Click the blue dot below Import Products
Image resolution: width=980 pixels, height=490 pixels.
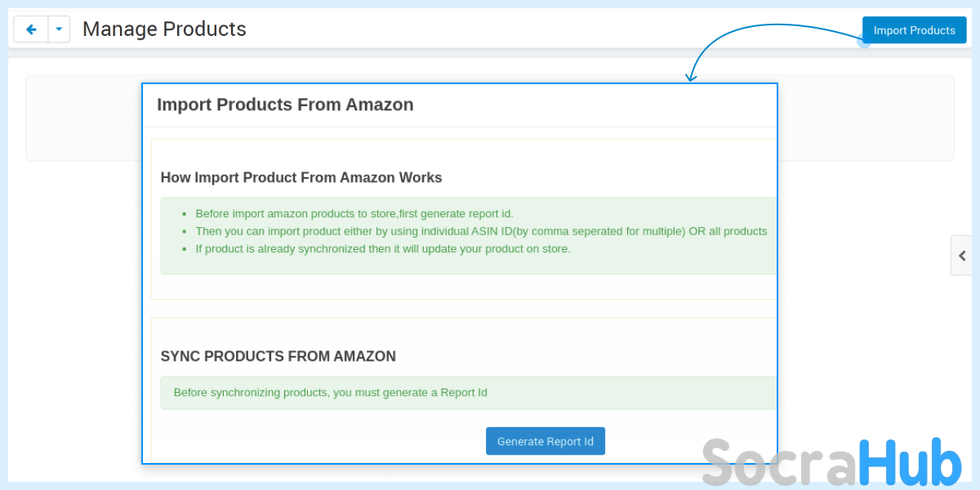865,42
